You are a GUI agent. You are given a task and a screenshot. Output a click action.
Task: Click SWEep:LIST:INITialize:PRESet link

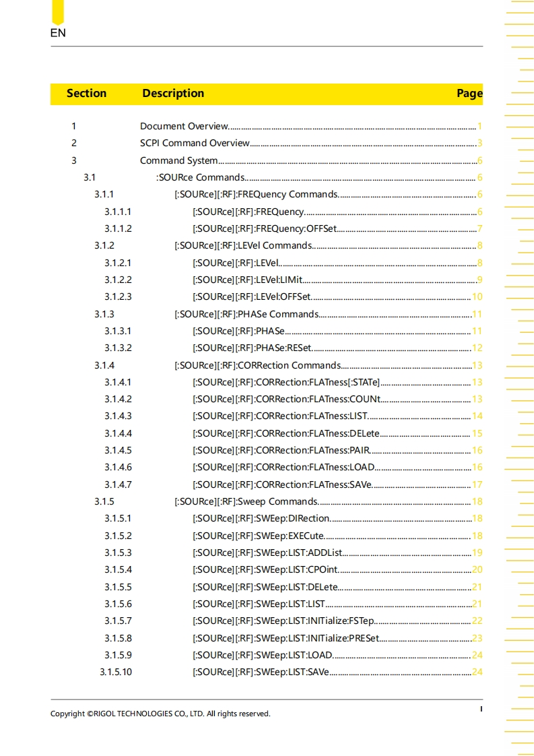pyautogui.click(x=286, y=638)
